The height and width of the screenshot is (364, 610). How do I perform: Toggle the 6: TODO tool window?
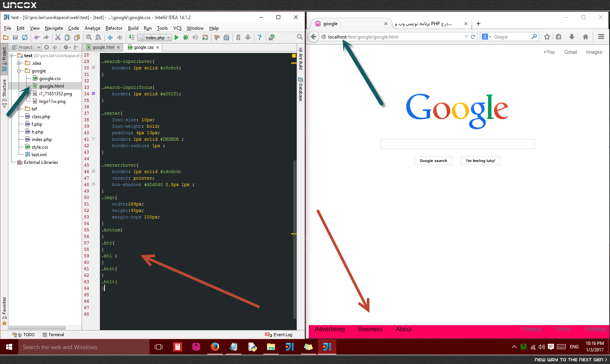(24, 335)
